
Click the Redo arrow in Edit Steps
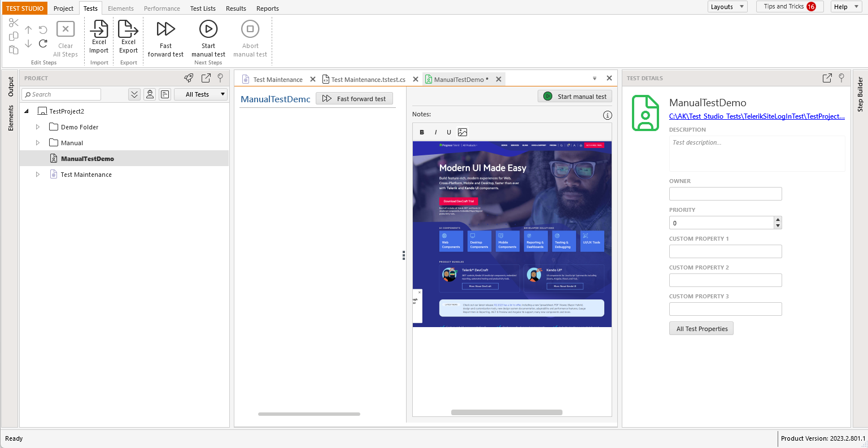[x=43, y=44]
